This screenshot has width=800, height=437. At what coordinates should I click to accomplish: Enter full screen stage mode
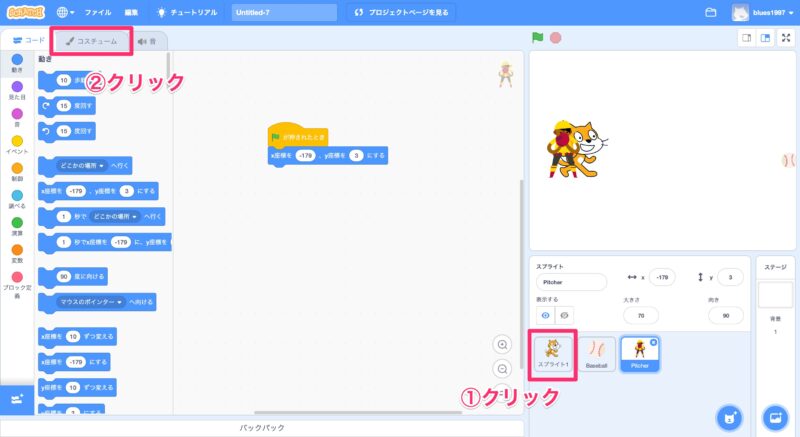pyautogui.click(x=786, y=38)
